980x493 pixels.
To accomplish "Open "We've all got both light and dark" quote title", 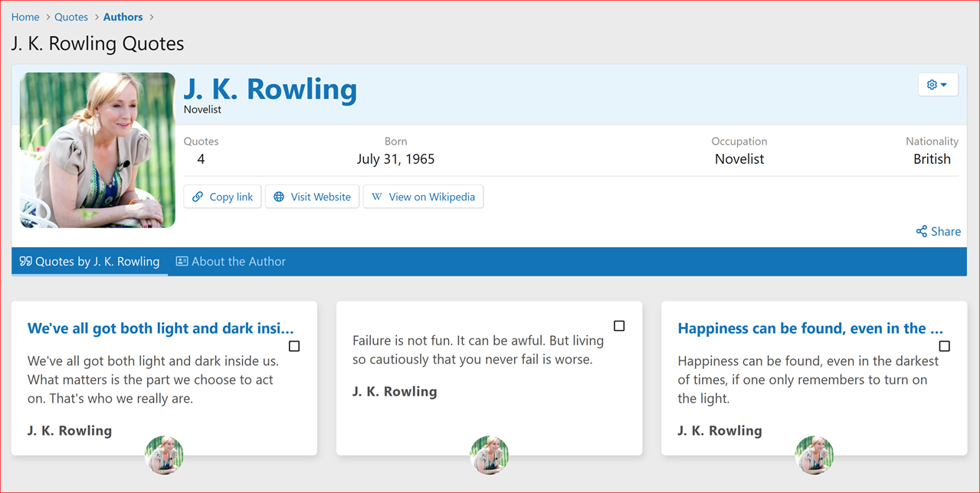I will pyautogui.click(x=161, y=328).
